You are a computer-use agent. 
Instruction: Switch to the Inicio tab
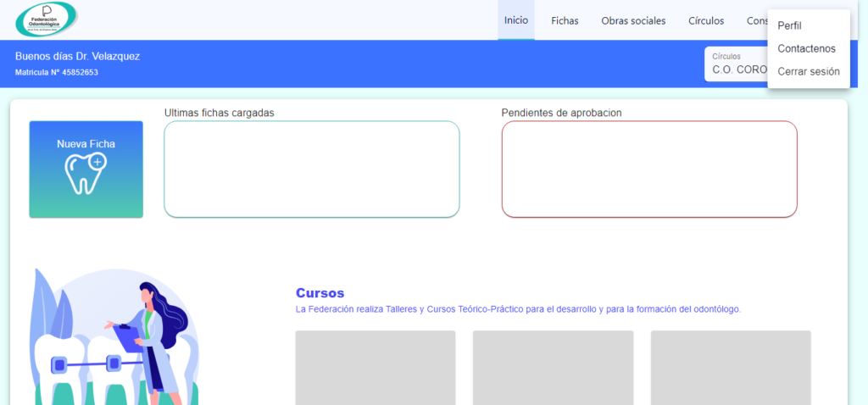click(x=515, y=20)
